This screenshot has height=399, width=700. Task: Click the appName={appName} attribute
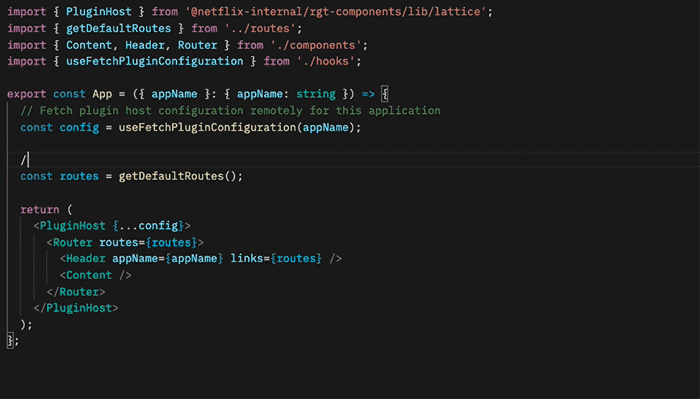tap(167, 258)
